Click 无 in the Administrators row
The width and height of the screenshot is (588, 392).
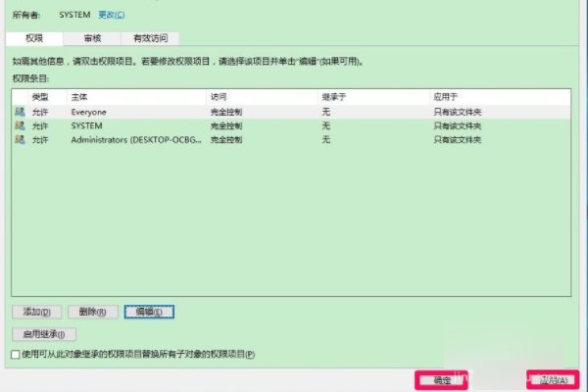(x=326, y=139)
